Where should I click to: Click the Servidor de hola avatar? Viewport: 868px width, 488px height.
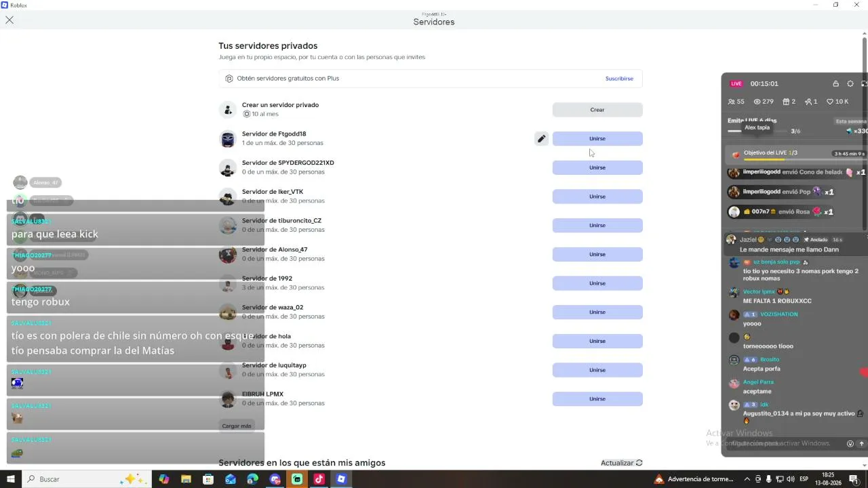click(228, 342)
